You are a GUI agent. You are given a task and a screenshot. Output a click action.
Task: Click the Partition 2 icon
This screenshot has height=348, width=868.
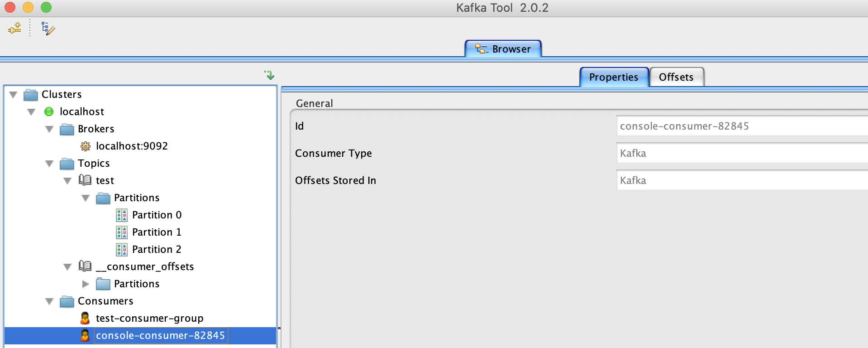tap(122, 249)
